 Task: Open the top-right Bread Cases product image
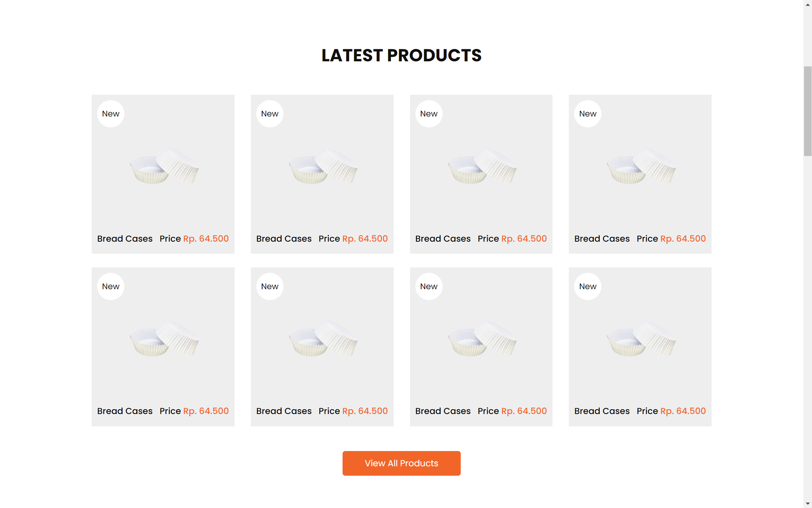point(641,166)
